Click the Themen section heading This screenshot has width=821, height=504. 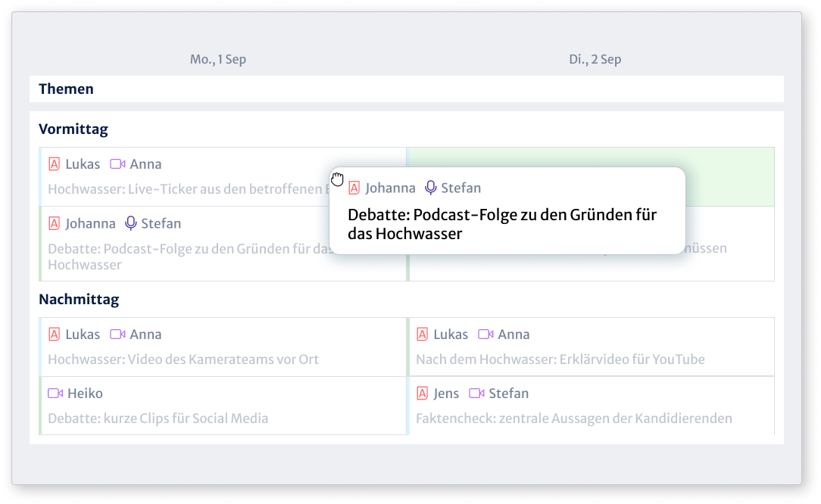coord(66,89)
